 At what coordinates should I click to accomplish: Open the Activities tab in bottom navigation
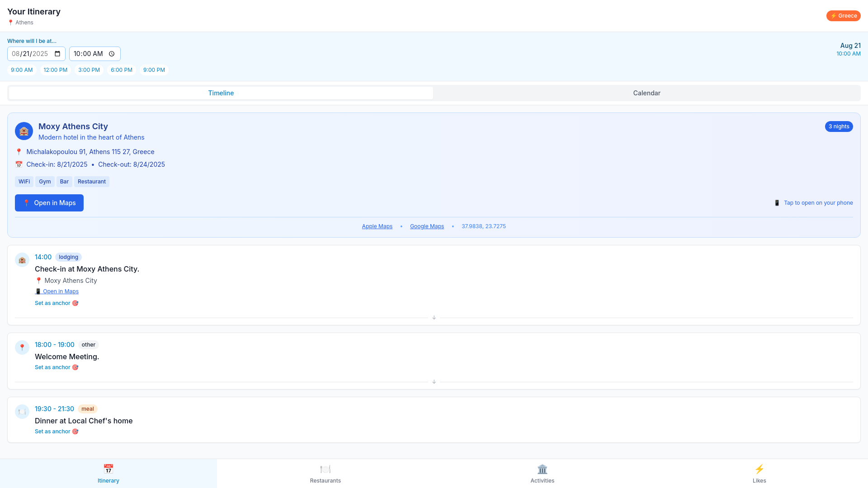542,474
